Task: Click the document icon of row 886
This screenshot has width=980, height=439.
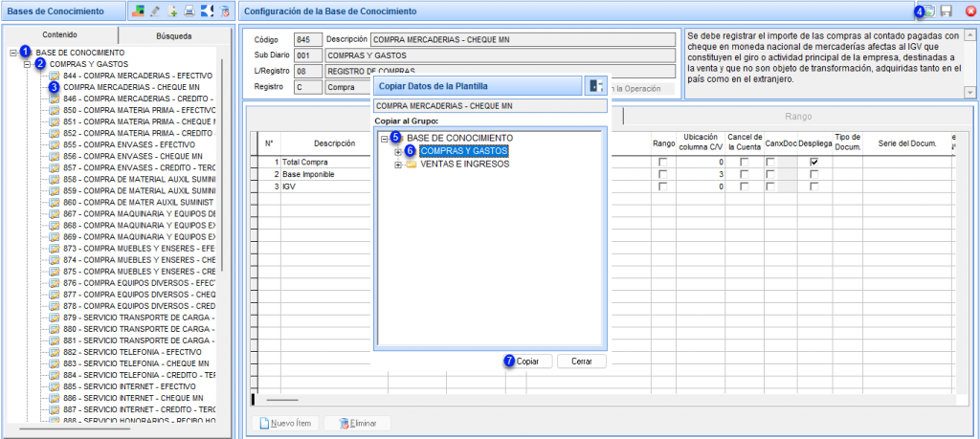Action: 55,397
